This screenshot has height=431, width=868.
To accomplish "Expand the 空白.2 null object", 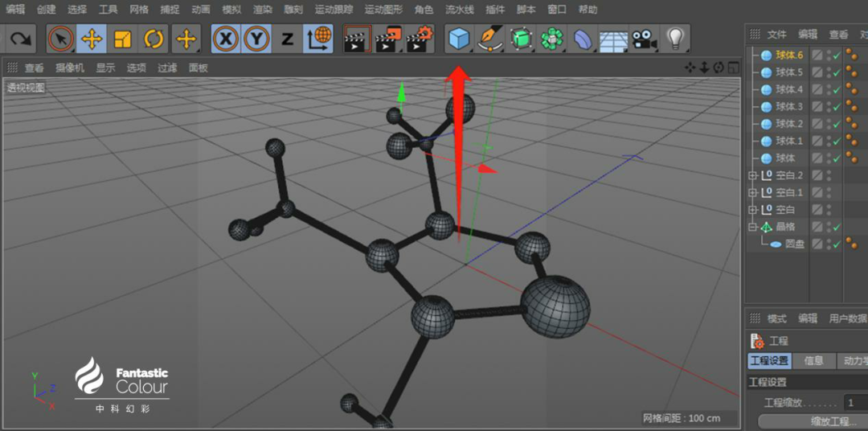I will point(751,175).
